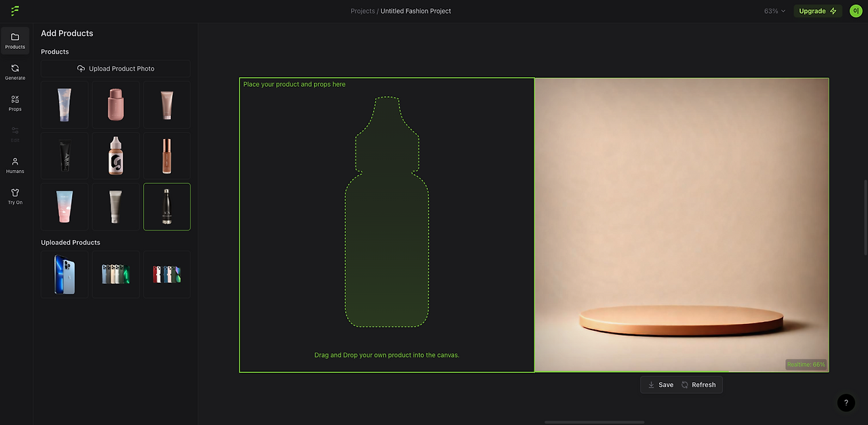Click the Projects breadcrumb link
This screenshot has width=868, height=425.
point(362,11)
